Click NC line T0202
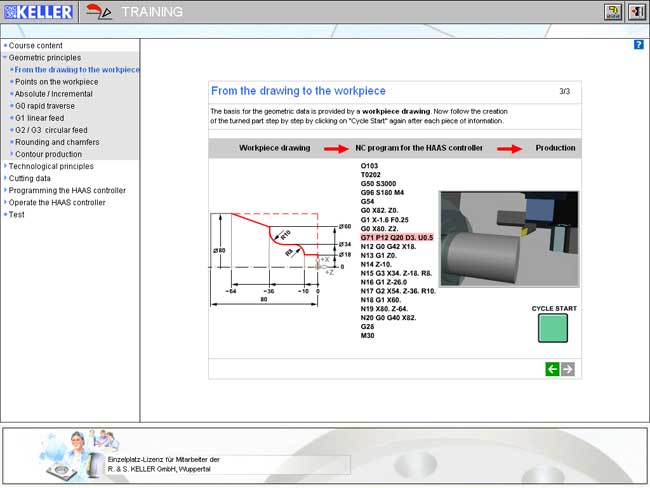 coord(370,175)
